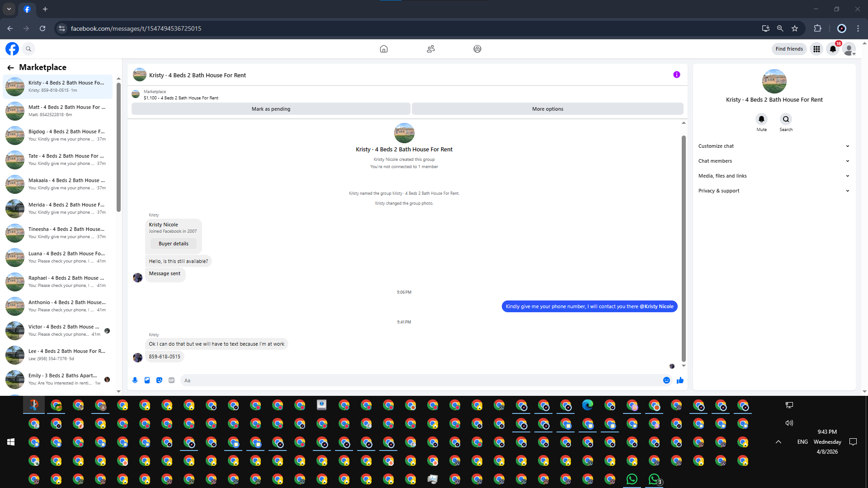Image resolution: width=868 pixels, height=488 pixels.
Task: Open the GIF picker icon
Action: tap(171, 380)
